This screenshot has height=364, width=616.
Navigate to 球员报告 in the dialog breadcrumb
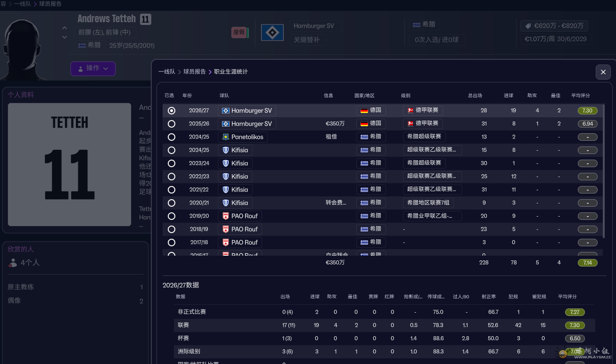pos(194,72)
